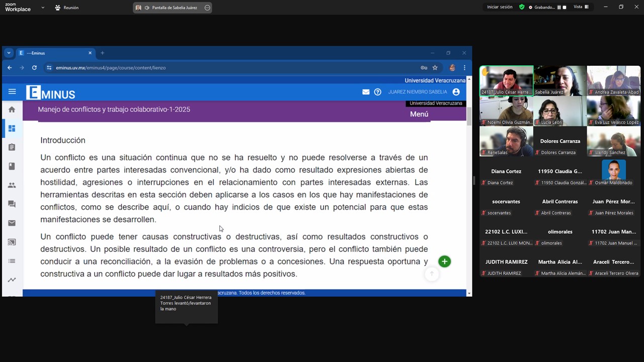Open the Eminus hamburger menu
Viewport: 644px width, 362px height.
pyautogui.click(x=12, y=92)
